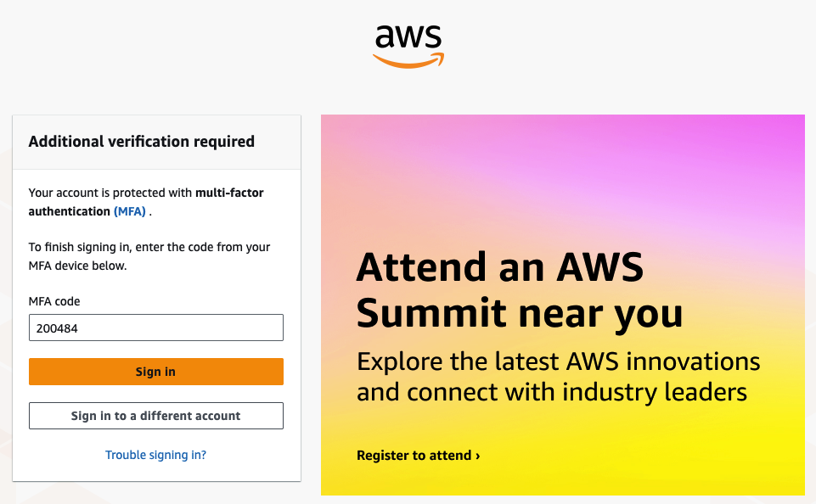Image resolution: width=816 pixels, height=504 pixels.
Task: Click the orange smile arrow under AWS
Action: [x=408, y=60]
